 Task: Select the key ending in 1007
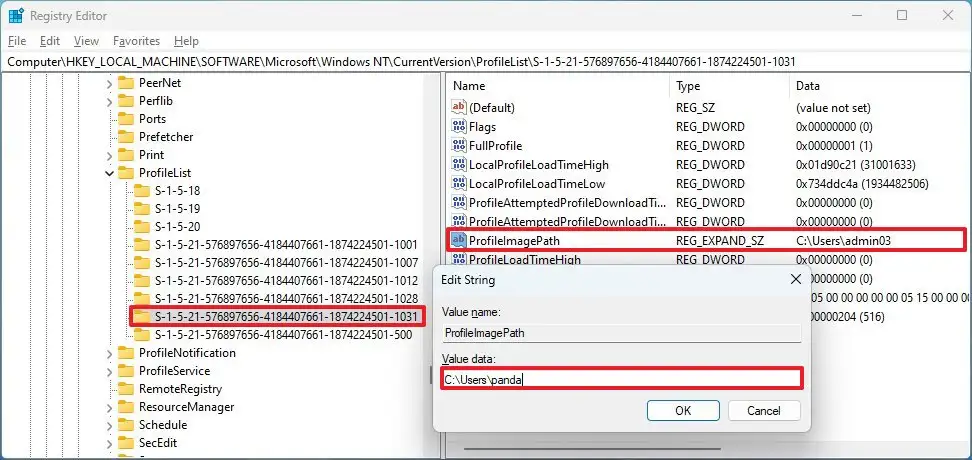[286, 263]
